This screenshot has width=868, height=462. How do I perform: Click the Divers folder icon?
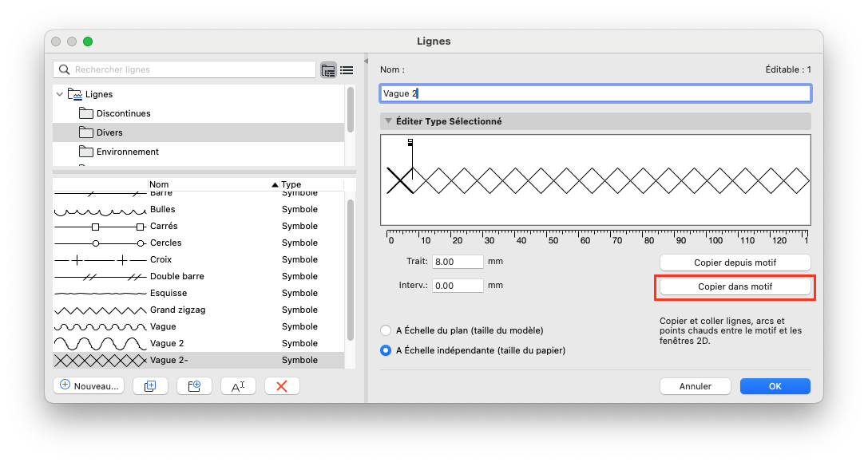[x=85, y=132]
